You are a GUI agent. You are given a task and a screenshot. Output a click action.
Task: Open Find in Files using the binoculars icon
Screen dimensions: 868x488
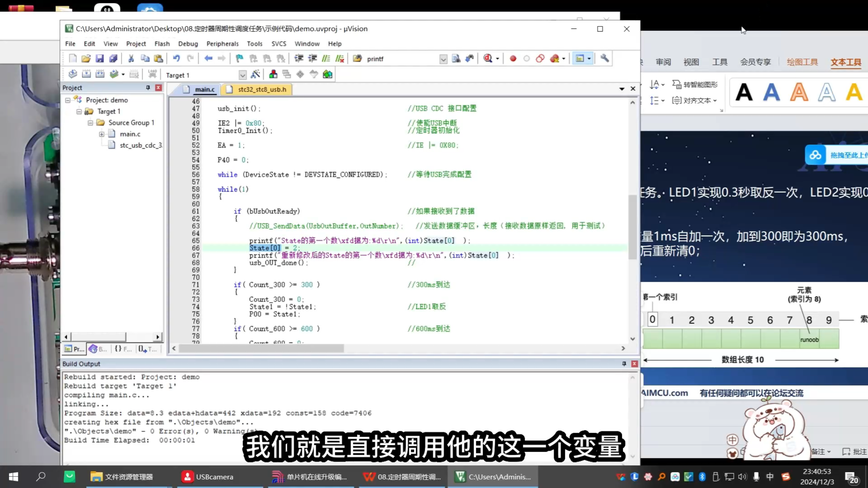click(x=470, y=58)
